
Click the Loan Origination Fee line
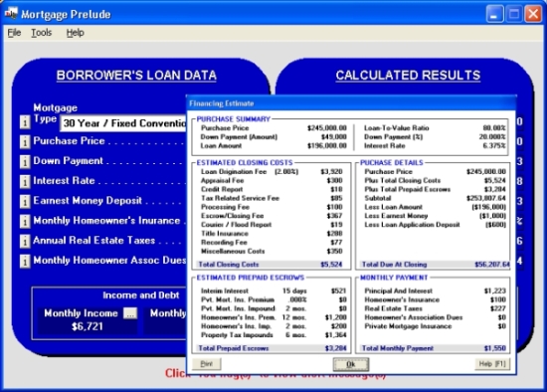click(x=272, y=172)
